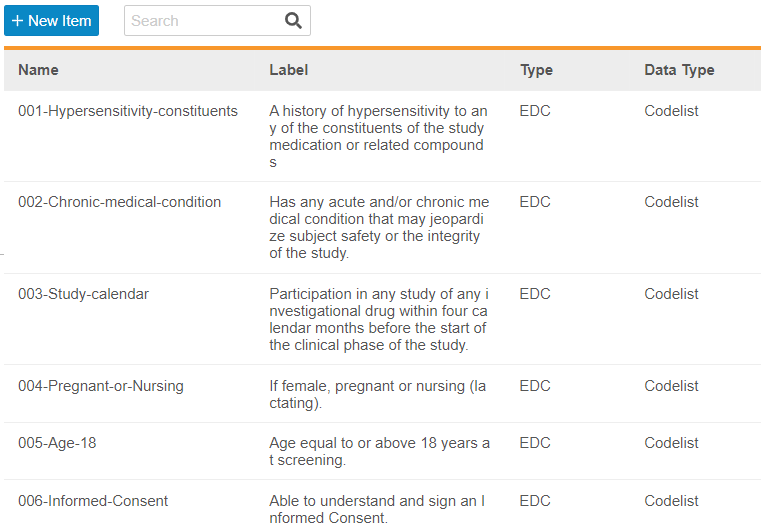Open the 006-Informed-Consent item
The height and width of the screenshot is (532, 761).
click(x=93, y=501)
